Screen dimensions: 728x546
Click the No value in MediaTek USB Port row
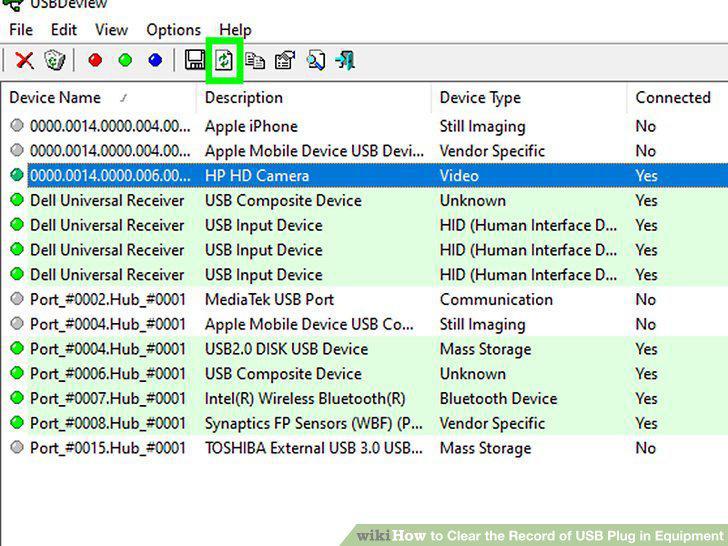pos(645,299)
